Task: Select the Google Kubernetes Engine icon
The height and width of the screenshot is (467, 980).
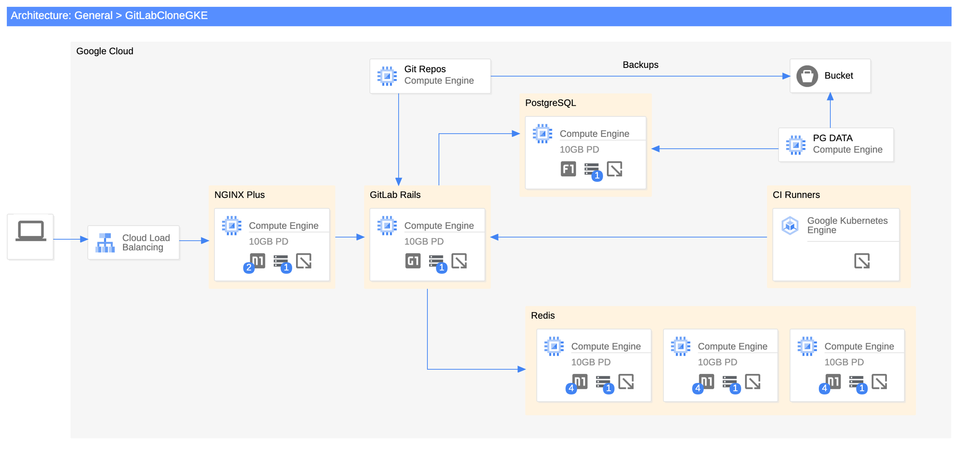Action: [790, 225]
